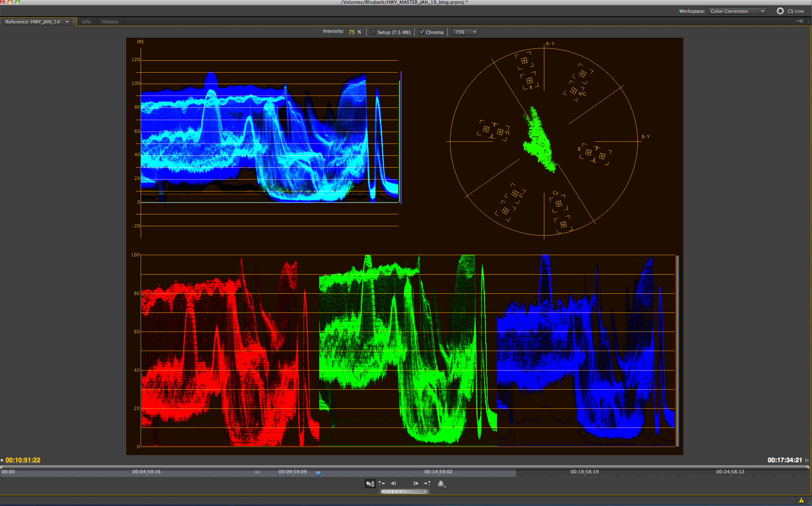Open the Reference Monitor panel menu
The height and width of the screenshot is (506, 812).
point(800,21)
